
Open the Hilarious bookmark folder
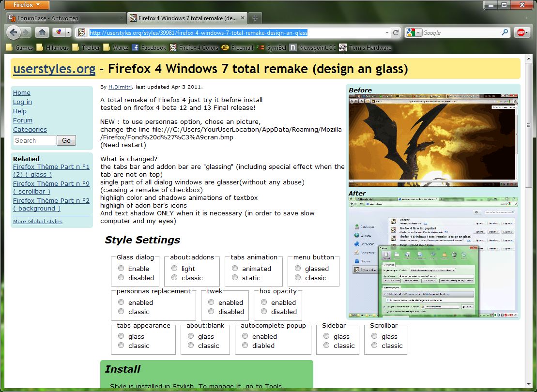tap(53, 47)
